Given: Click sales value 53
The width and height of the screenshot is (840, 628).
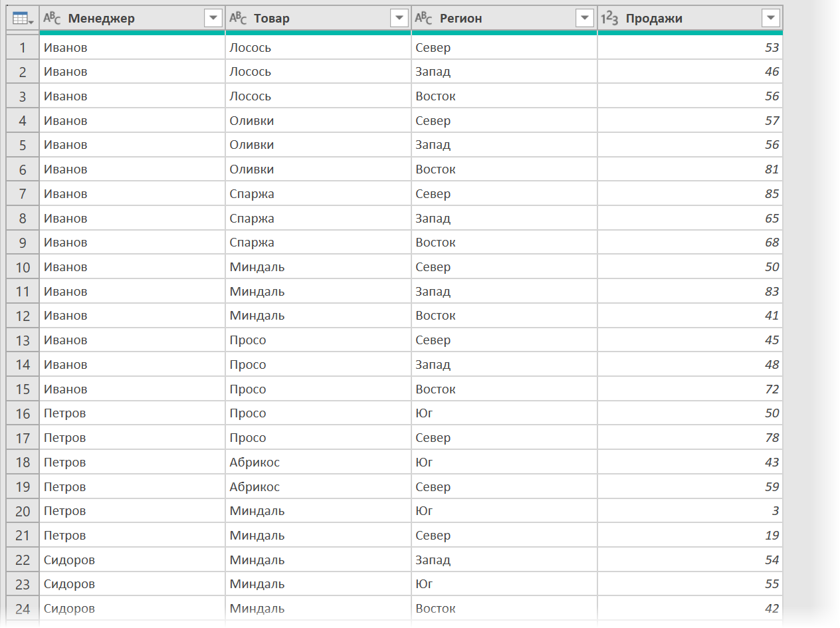Looking at the screenshot, I should click(690, 47).
